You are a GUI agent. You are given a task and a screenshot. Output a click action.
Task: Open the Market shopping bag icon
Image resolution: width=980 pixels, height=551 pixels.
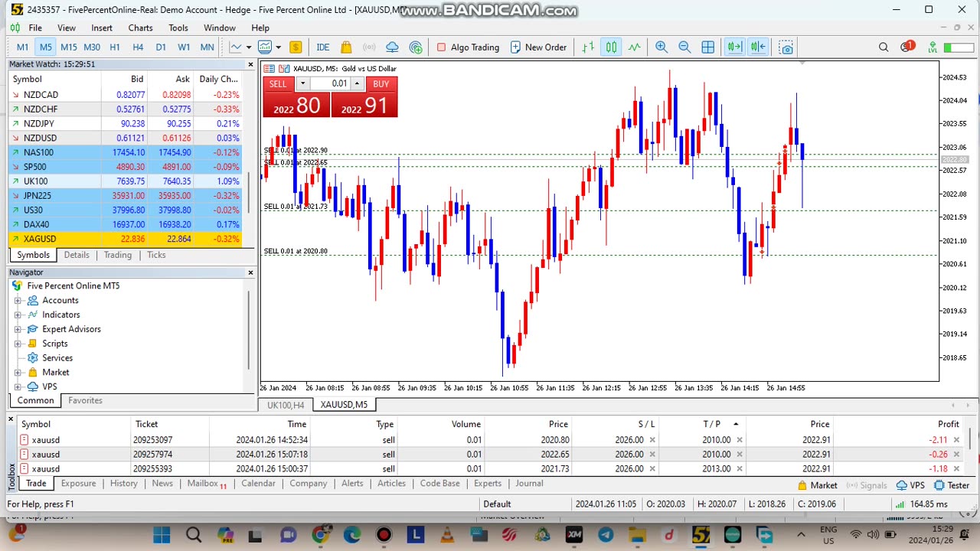point(346,47)
